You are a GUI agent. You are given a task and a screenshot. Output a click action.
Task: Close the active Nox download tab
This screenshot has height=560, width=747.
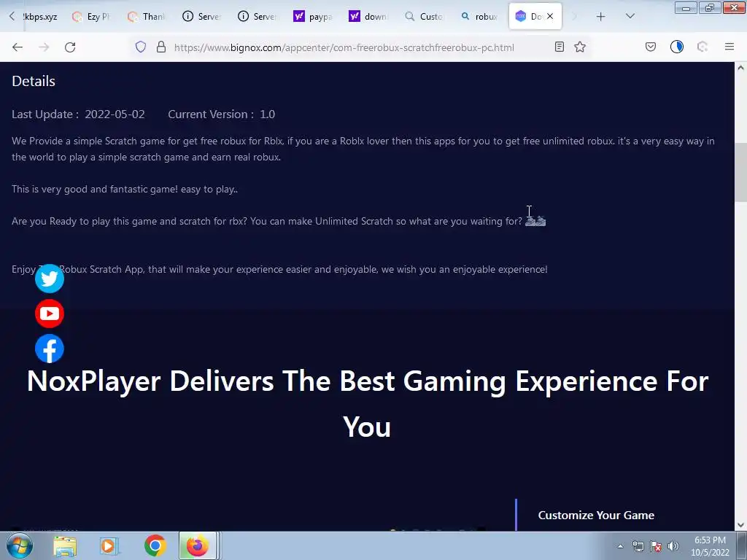pyautogui.click(x=550, y=16)
